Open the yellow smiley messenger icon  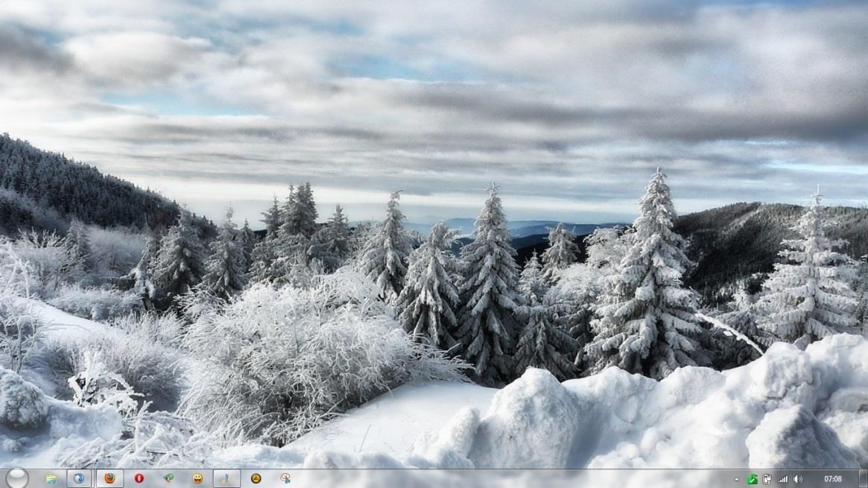tap(197, 478)
